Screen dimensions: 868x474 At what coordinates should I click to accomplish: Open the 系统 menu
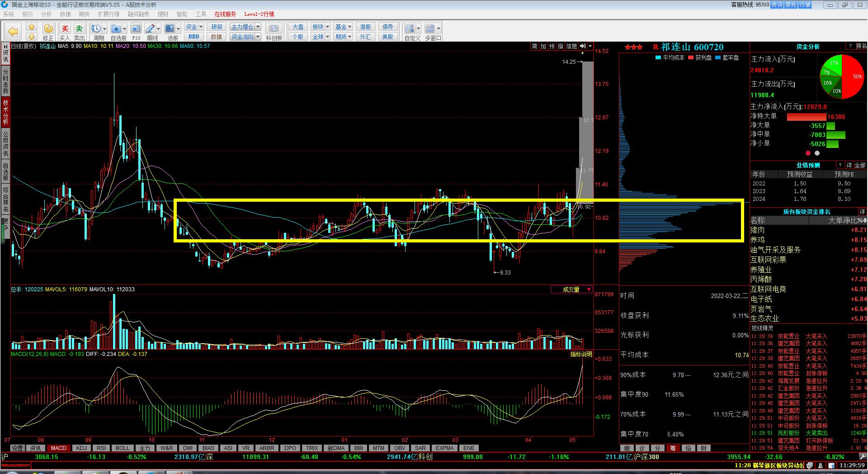(x=9, y=14)
